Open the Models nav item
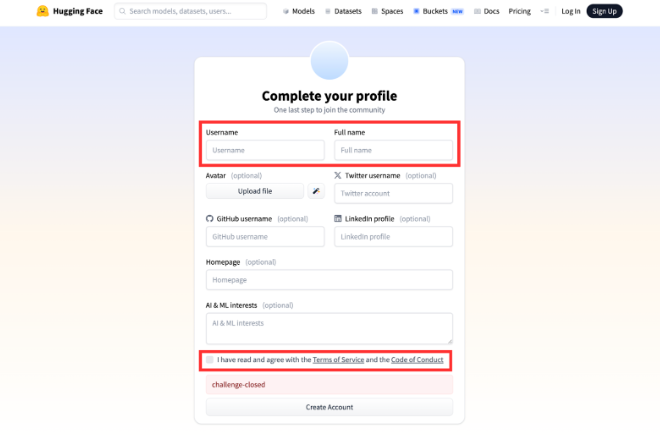 coord(298,11)
